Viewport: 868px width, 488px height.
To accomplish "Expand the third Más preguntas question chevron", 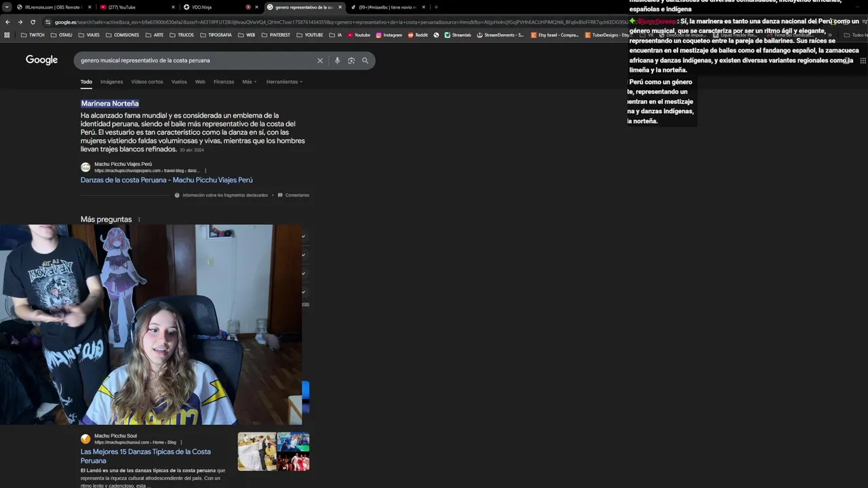I will 303,273.
